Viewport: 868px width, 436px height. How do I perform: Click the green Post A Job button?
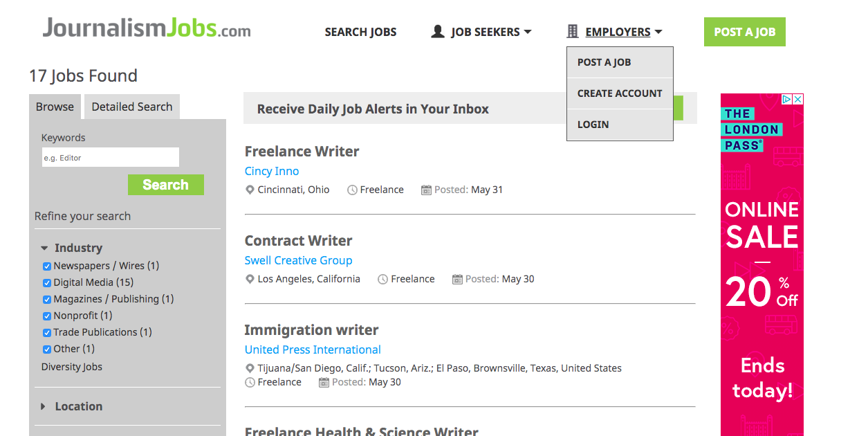pyautogui.click(x=744, y=31)
